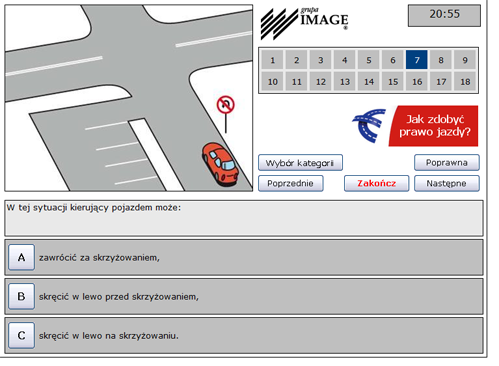The image size is (499, 366).
Task: Go to question number 5
Action: click(x=368, y=60)
